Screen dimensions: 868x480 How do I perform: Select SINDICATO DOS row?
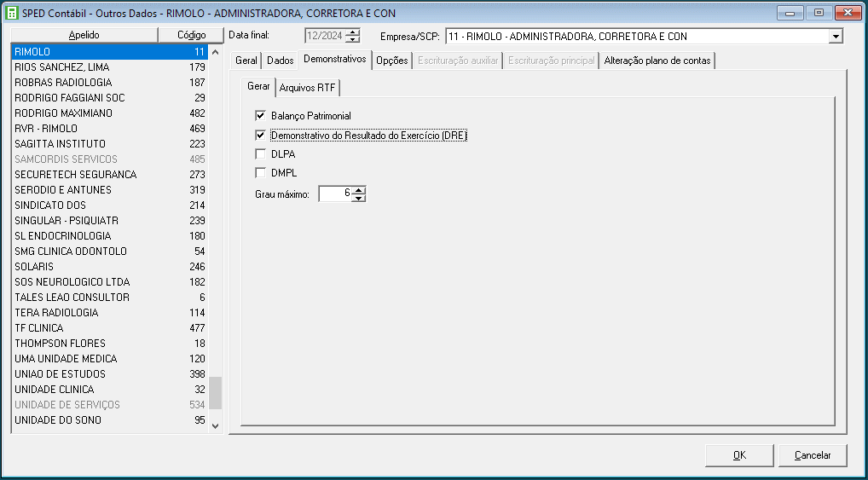pyautogui.click(x=110, y=205)
